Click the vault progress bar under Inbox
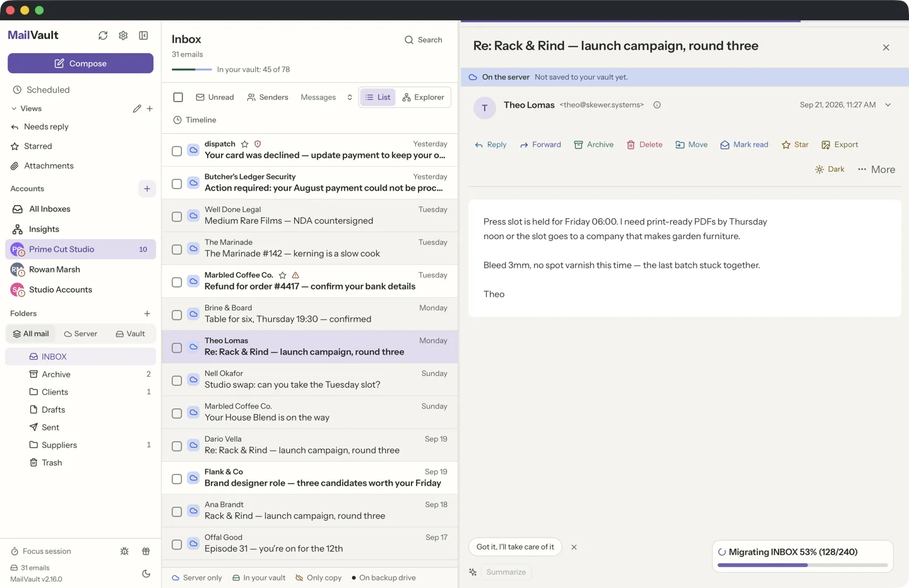 tap(192, 69)
